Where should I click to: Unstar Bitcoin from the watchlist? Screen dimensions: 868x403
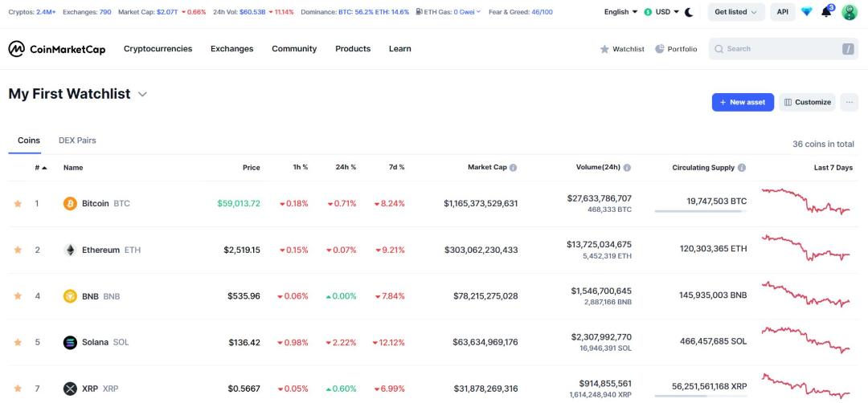(x=18, y=203)
